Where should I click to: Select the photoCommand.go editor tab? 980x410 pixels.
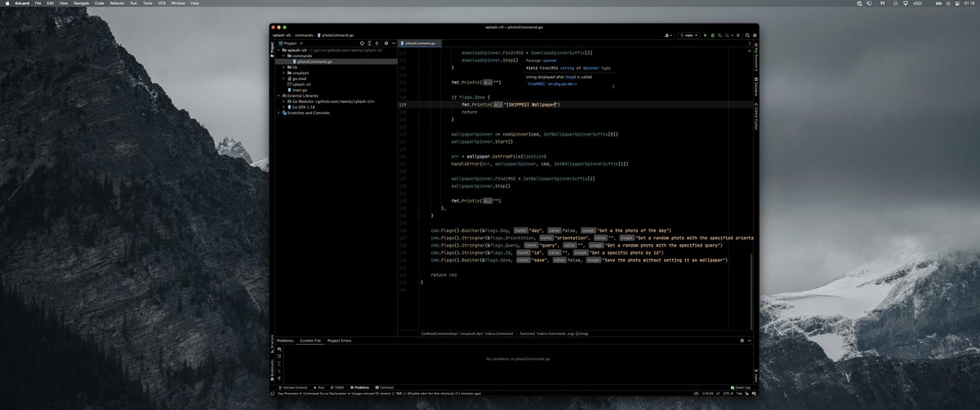point(419,43)
